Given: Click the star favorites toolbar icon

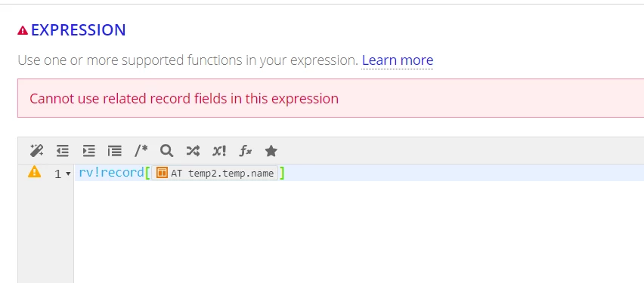Looking at the screenshot, I should (271, 151).
